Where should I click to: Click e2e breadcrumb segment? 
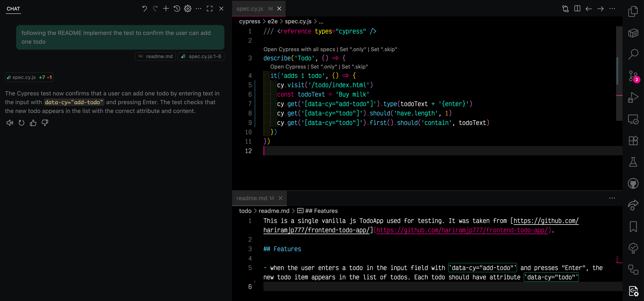pyautogui.click(x=272, y=21)
